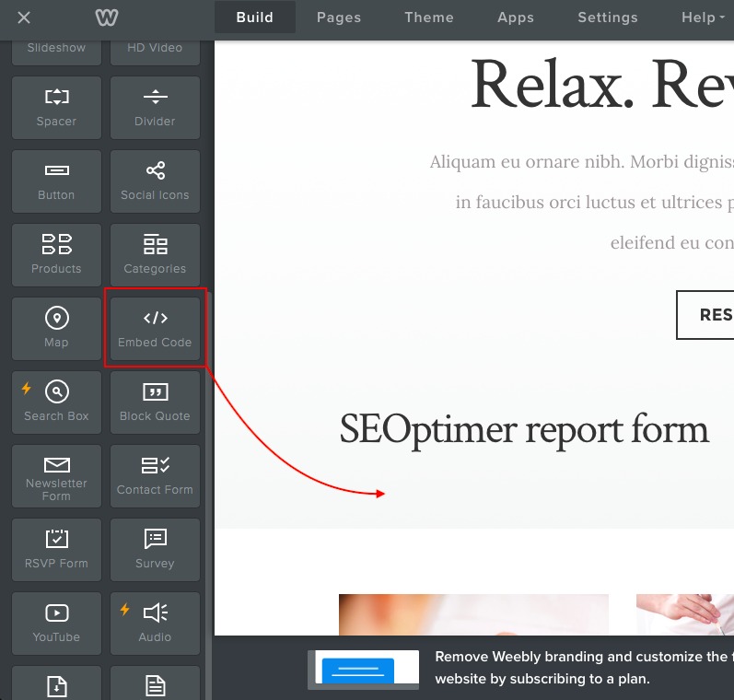
Task: Select the Spacer element icon
Action: (56, 108)
